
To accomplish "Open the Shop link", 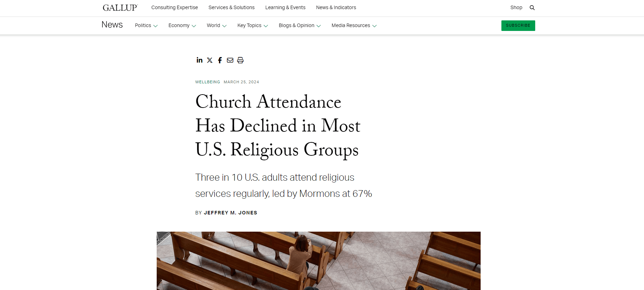I will (516, 8).
